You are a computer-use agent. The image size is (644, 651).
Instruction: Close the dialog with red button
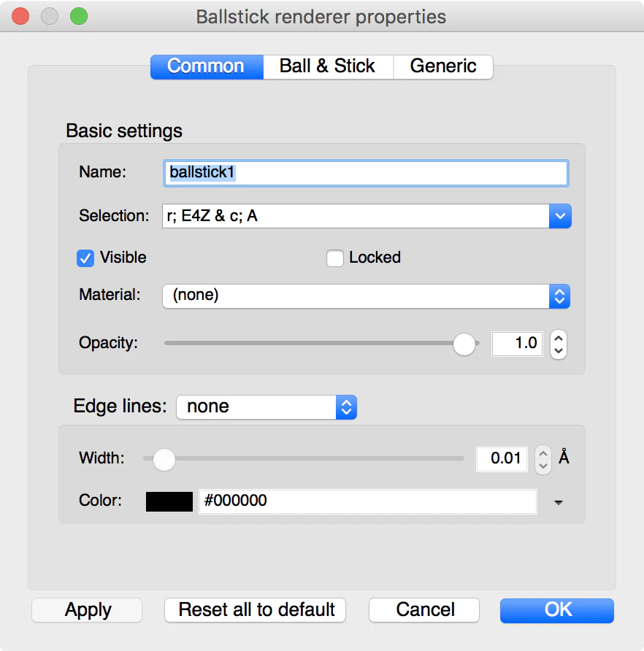coord(20,16)
